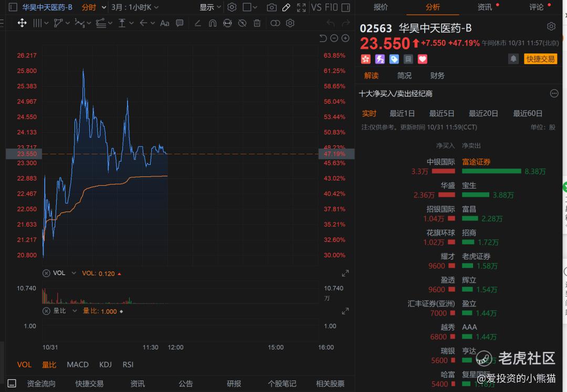Toggle the magnet snap mode
Viewport: 567px width, 392px height.
[213, 23]
